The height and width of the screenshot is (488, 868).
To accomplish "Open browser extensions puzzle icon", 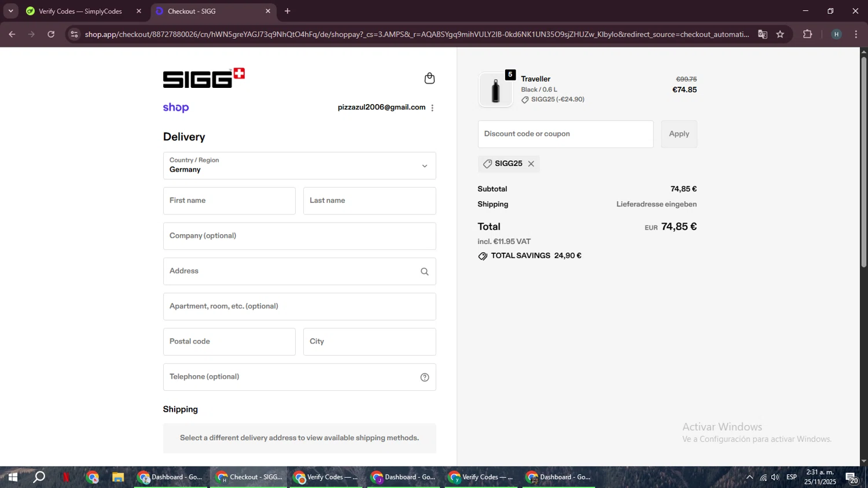I will [808, 34].
